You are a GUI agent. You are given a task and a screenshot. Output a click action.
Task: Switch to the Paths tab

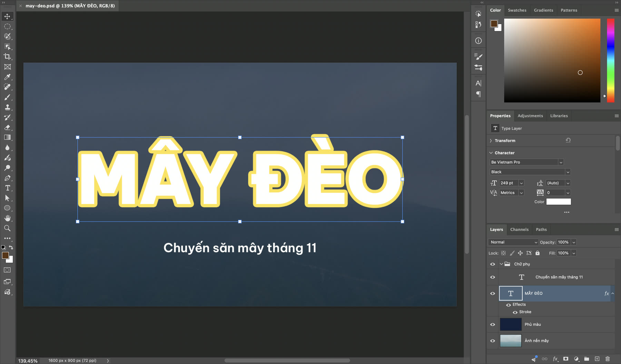coord(541,230)
